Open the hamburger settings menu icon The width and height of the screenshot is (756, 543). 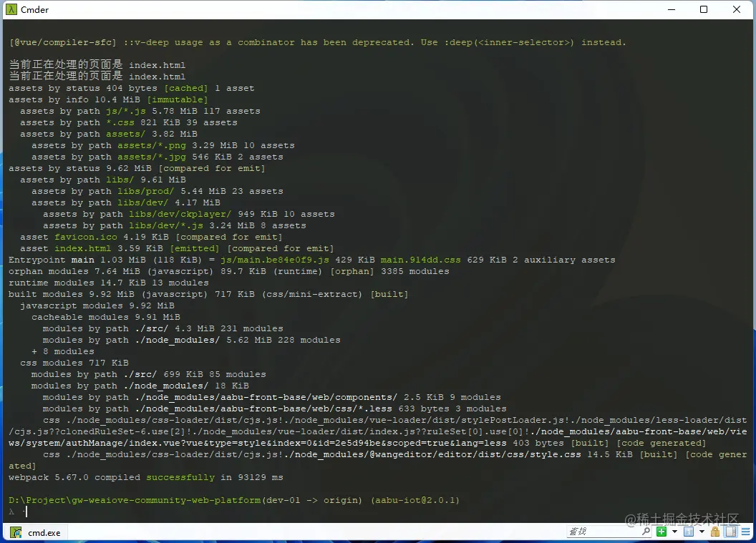[746, 532]
